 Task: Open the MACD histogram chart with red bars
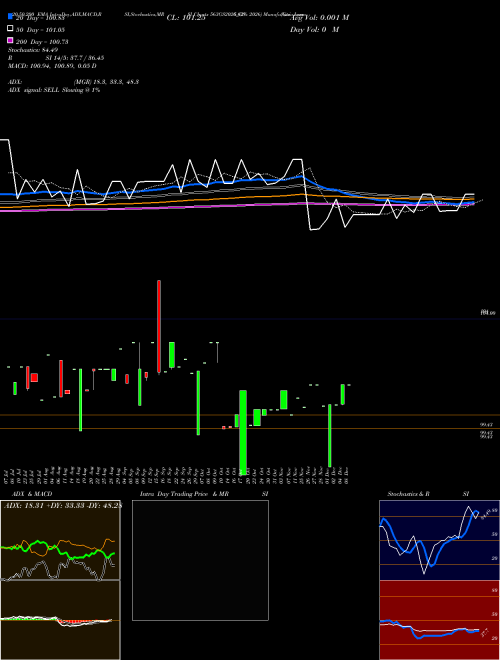tap(60, 620)
